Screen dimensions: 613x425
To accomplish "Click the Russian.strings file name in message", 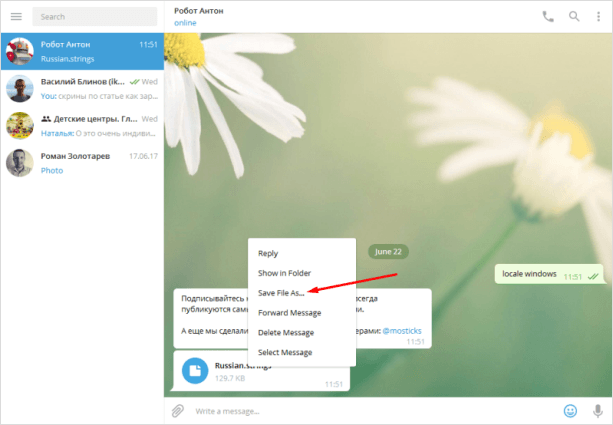I will pos(242,366).
